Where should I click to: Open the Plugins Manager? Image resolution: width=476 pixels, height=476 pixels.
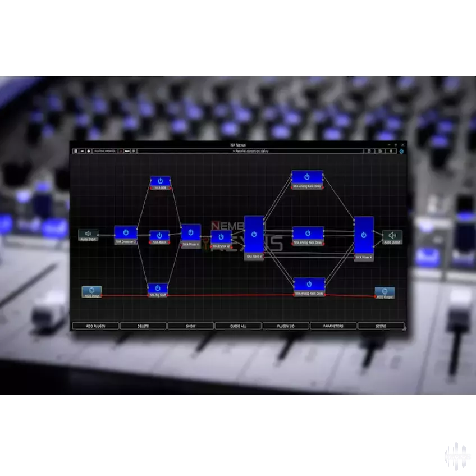(105, 151)
